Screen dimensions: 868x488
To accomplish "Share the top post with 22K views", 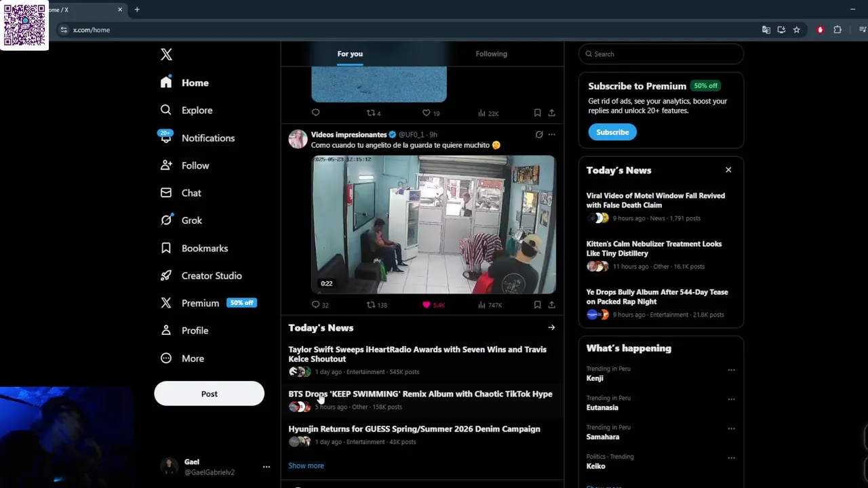I will click(551, 113).
